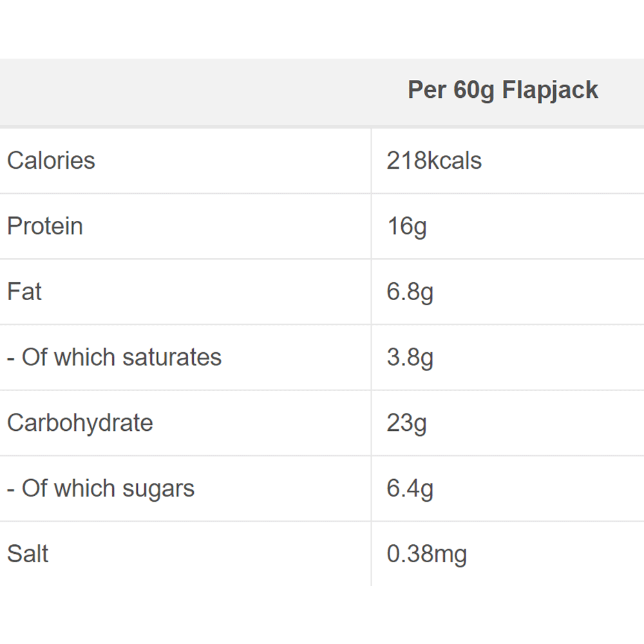The width and height of the screenshot is (644, 644).
Task: Select the Protein row label
Action: 45,226
